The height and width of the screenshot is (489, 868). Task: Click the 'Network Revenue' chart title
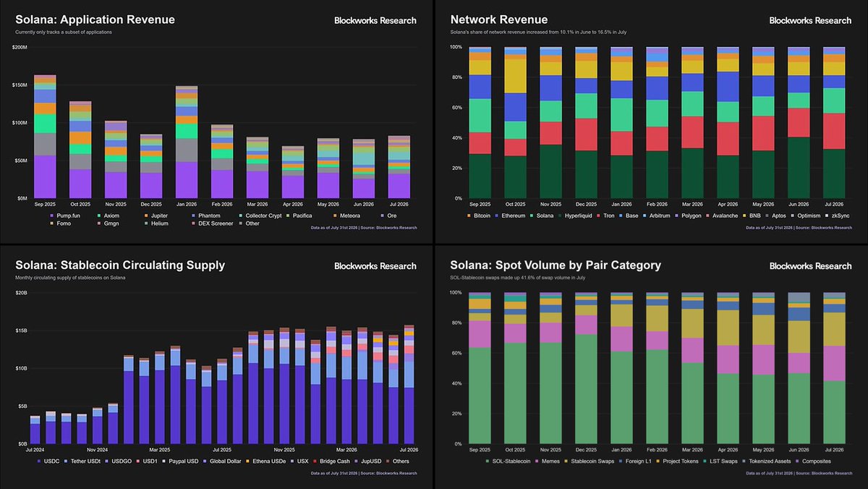coord(499,20)
